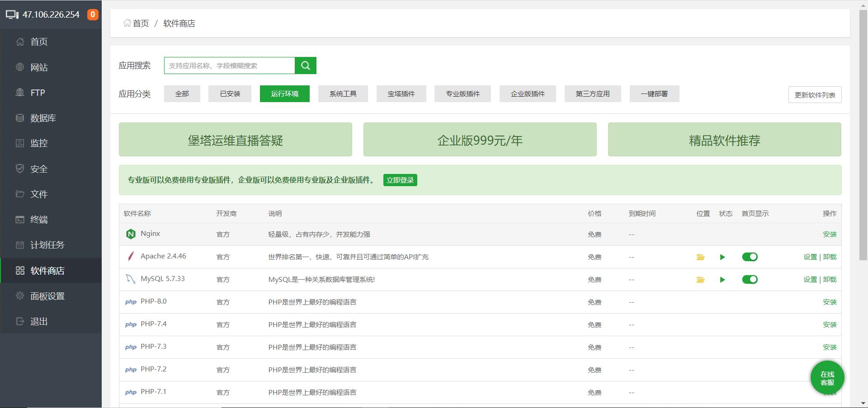Open 终端 in the sidebar

51,220
